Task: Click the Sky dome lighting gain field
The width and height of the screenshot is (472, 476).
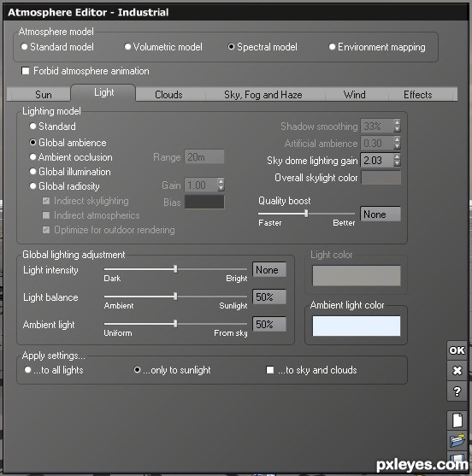Action: [x=376, y=161]
